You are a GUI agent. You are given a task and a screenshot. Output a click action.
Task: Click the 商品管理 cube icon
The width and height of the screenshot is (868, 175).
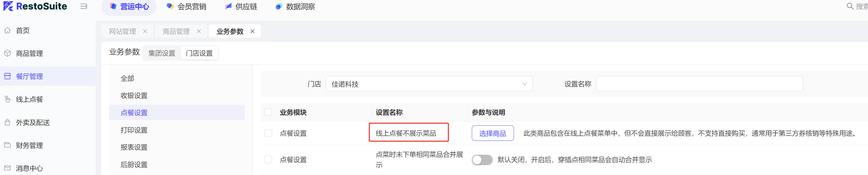pyautogui.click(x=8, y=53)
